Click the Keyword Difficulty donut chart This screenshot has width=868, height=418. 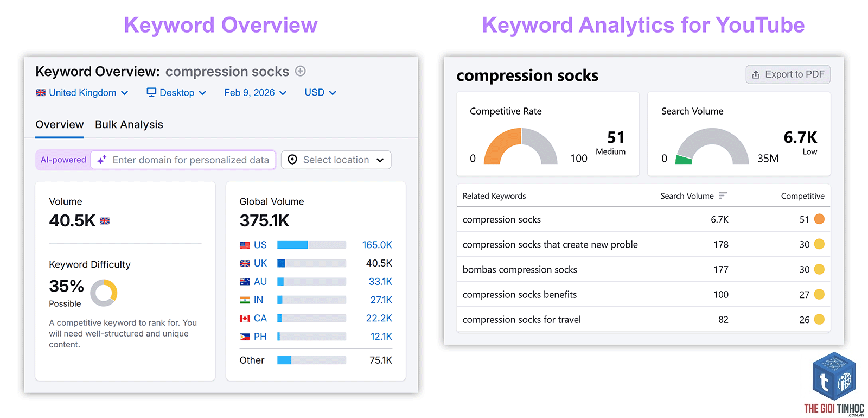pos(104,293)
